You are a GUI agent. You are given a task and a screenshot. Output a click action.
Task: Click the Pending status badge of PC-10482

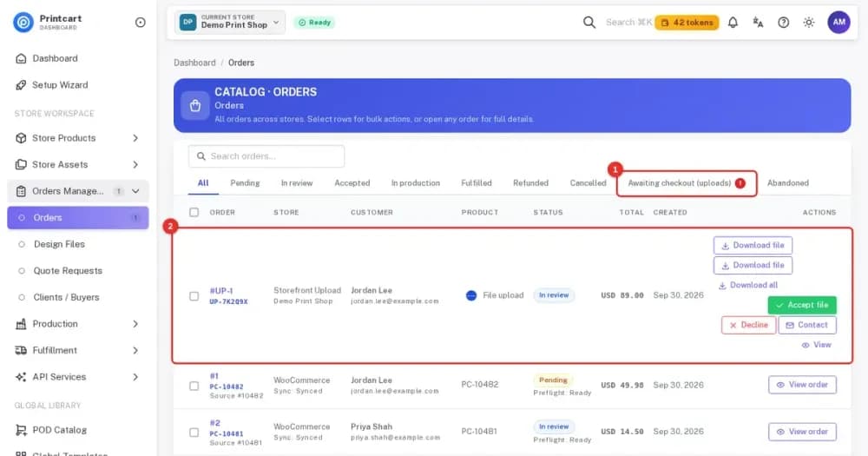tap(553, 380)
